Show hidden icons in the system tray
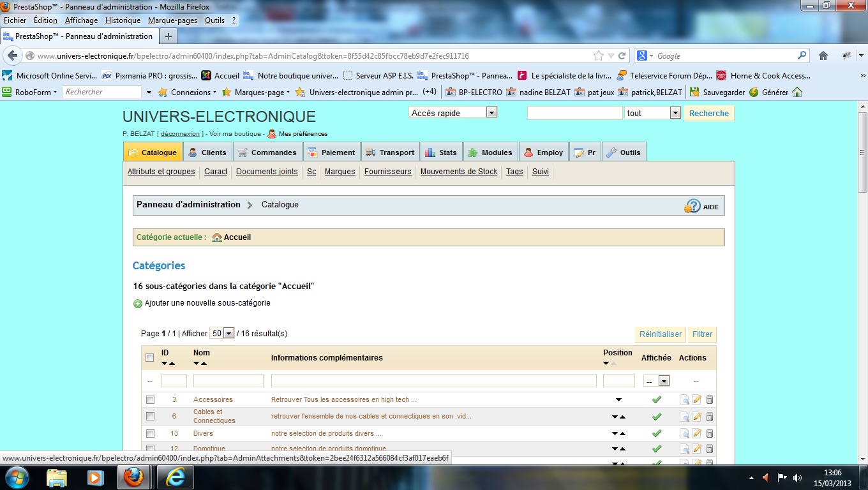The height and width of the screenshot is (490, 868). tap(751, 477)
